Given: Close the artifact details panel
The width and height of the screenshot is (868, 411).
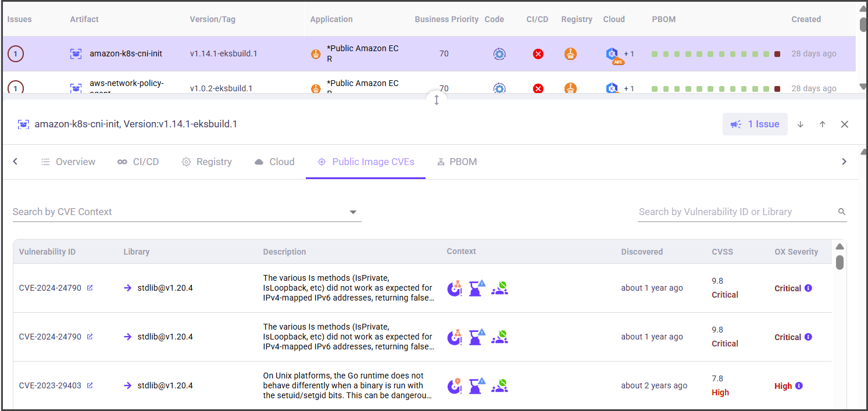Looking at the screenshot, I should coord(845,124).
